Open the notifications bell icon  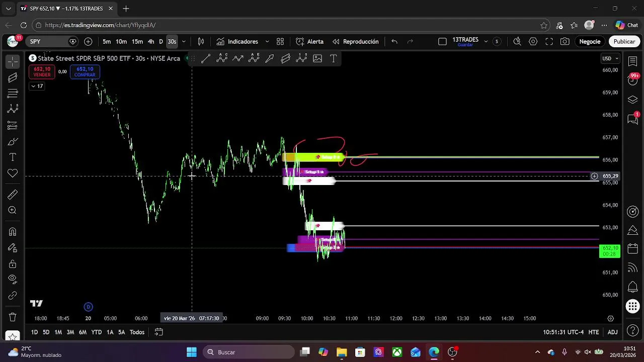(633, 287)
